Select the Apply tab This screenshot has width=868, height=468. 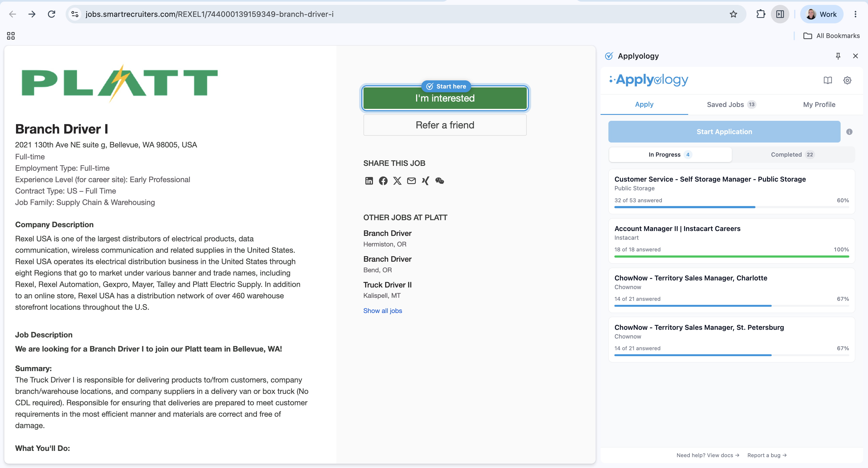coord(644,105)
